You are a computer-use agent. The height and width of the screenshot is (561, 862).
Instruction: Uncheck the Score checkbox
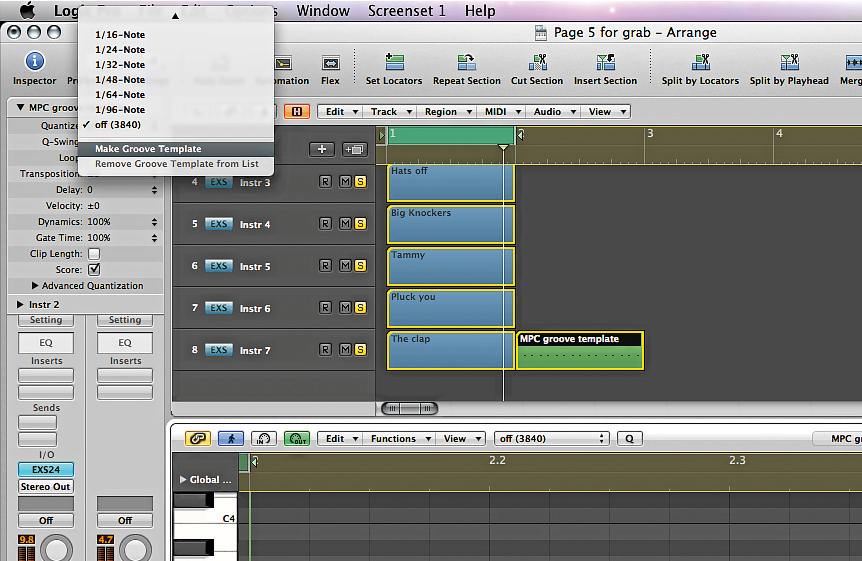click(x=94, y=270)
